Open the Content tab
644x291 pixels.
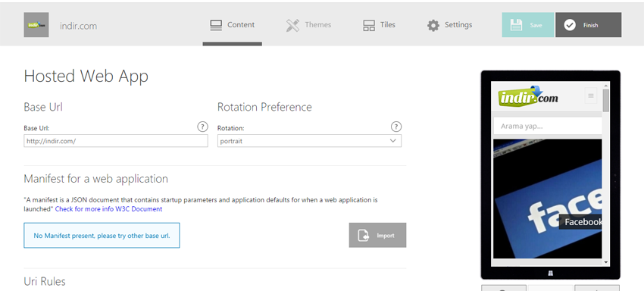click(x=232, y=26)
